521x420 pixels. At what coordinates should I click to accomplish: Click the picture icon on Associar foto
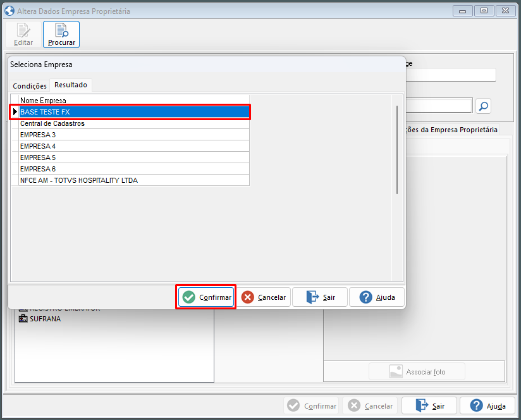click(x=395, y=371)
